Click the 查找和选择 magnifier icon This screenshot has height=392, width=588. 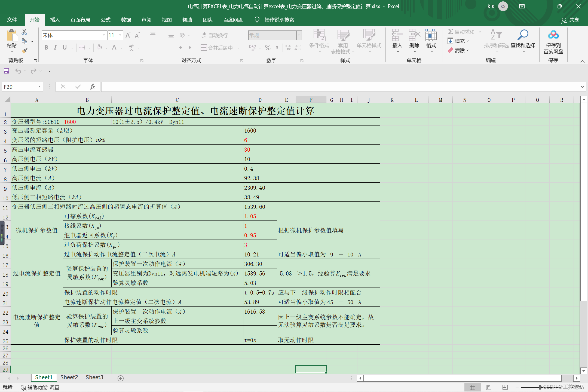pyautogui.click(x=523, y=35)
